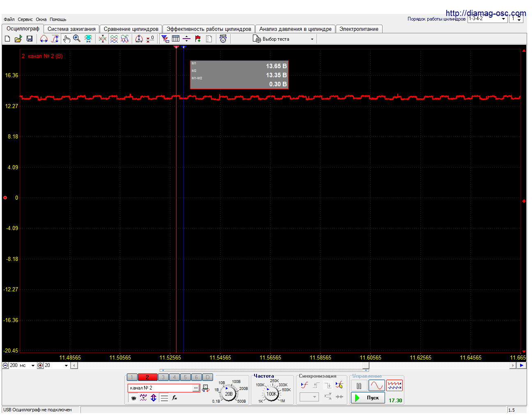Viewport: 532px width, 415px height.
Task: Activate the hand pan tool
Action: [66, 39]
